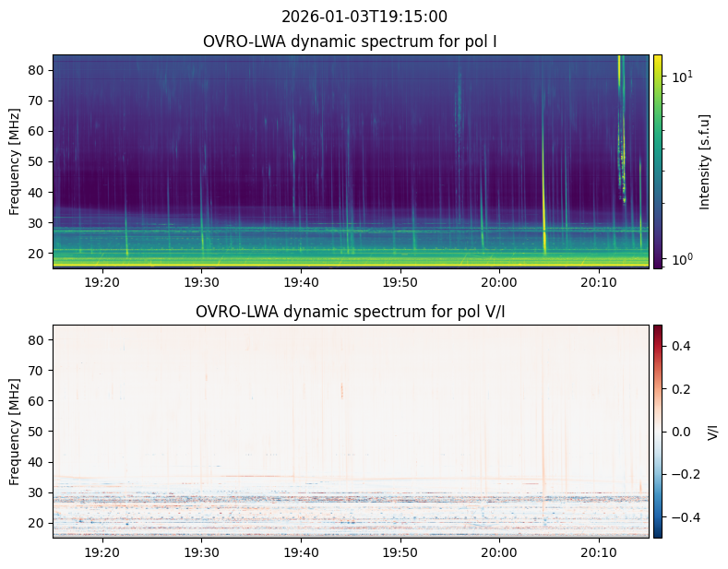This screenshot has height=569, width=728.
Task: Select the pol V/I dynamic spectrum title
Action: (x=350, y=312)
